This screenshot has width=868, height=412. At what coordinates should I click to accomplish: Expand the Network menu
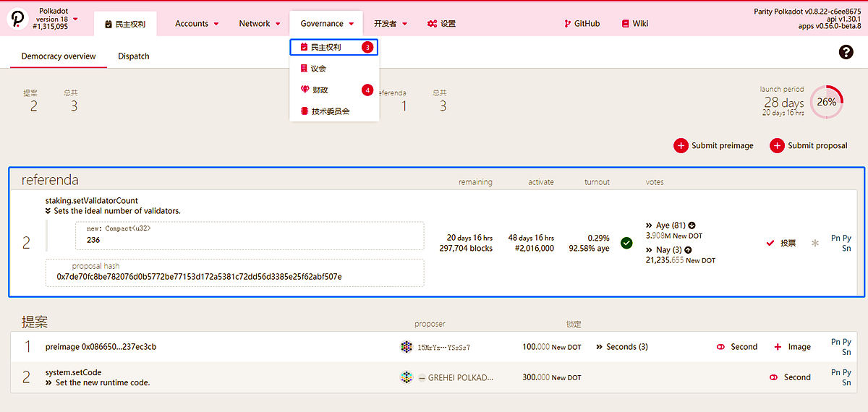tap(260, 24)
